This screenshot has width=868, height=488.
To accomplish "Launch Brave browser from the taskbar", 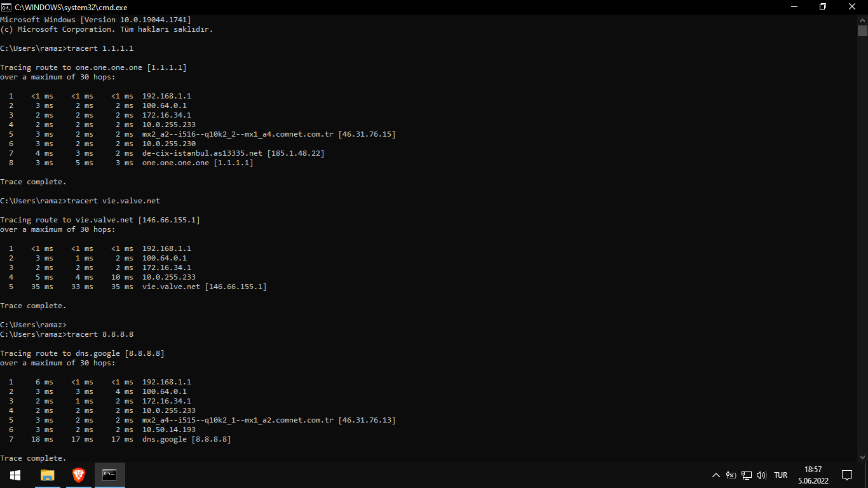I will tap(78, 475).
